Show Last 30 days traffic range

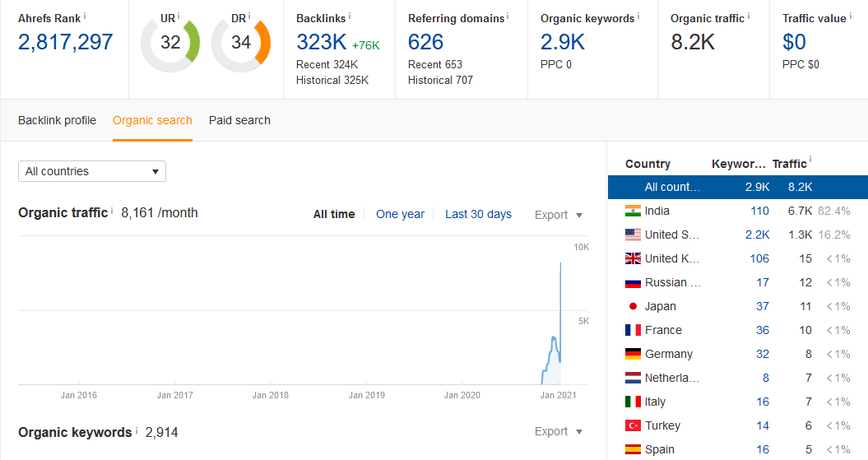click(478, 214)
